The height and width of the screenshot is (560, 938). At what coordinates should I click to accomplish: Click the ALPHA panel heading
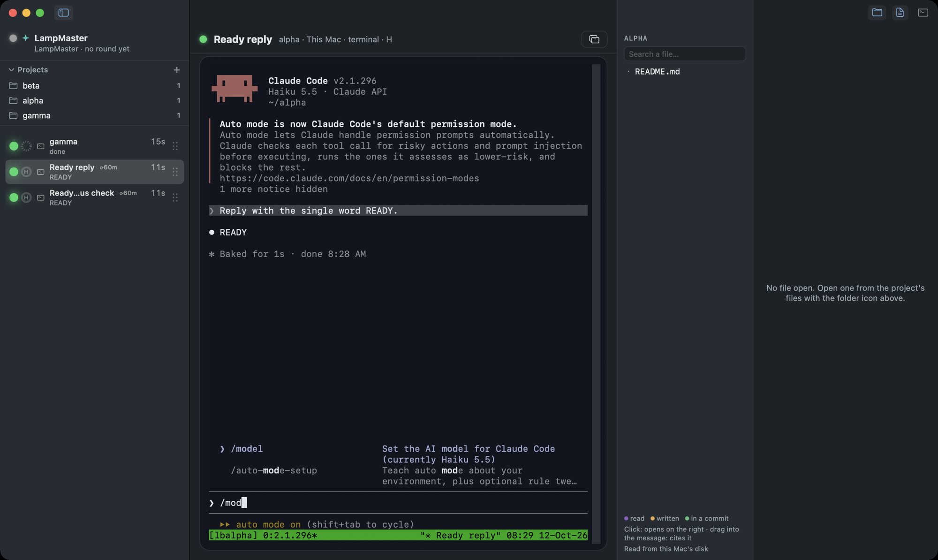635,38
